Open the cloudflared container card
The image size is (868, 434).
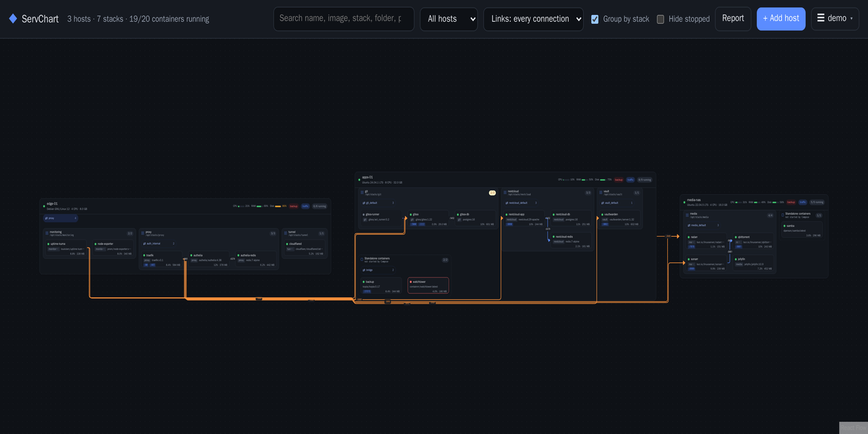tap(304, 248)
